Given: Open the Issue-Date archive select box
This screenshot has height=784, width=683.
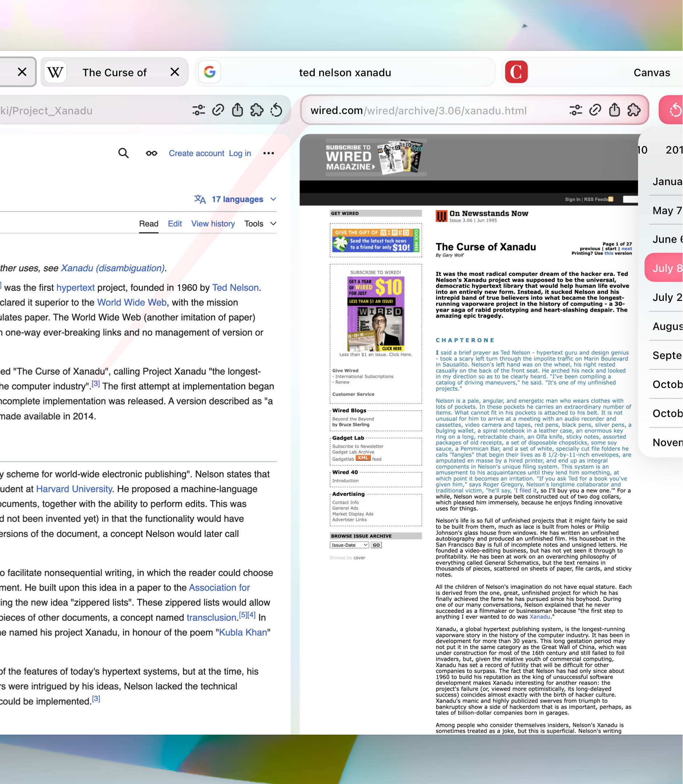Looking at the screenshot, I should 349,545.
